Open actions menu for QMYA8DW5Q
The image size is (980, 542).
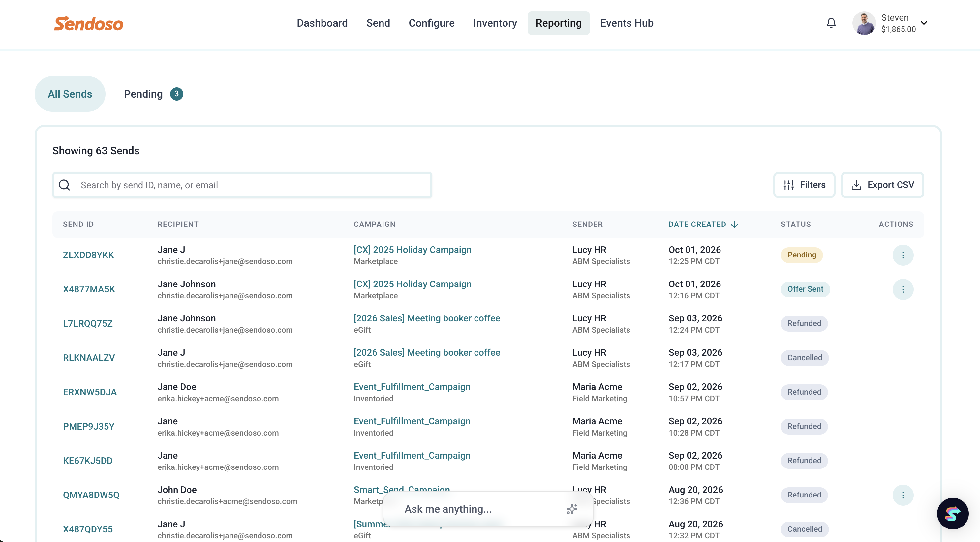pyautogui.click(x=903, y=495)
